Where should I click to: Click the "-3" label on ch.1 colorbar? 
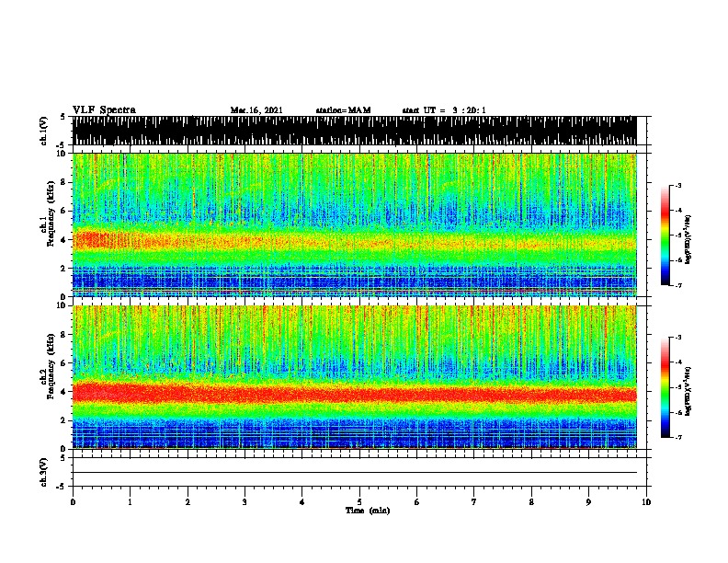tap(678, 185)
